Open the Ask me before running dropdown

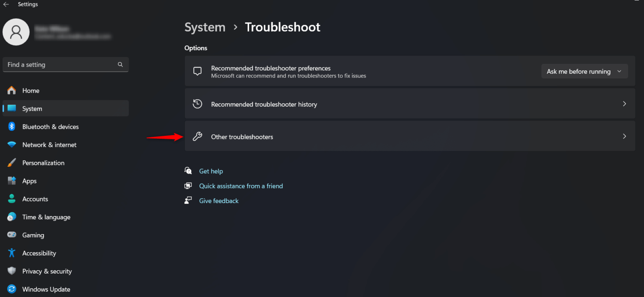584,71
